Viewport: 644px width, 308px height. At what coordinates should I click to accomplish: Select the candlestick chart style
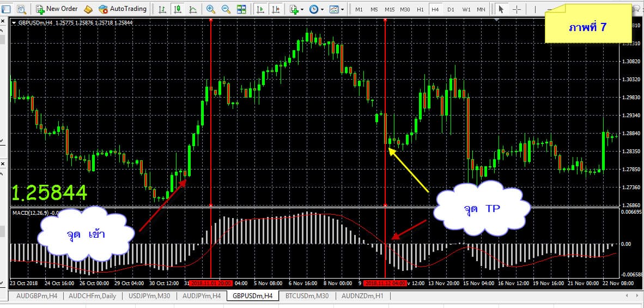point(178,9)
